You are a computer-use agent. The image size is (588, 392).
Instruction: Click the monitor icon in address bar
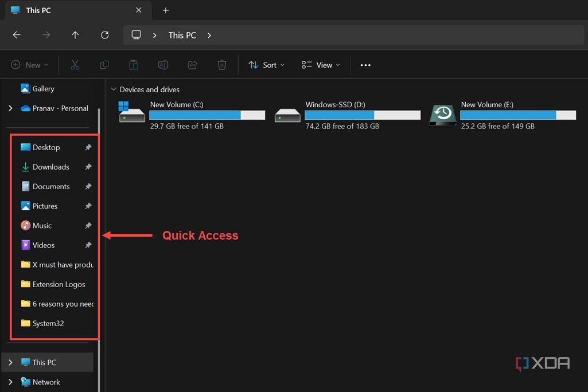pos(136,35)
